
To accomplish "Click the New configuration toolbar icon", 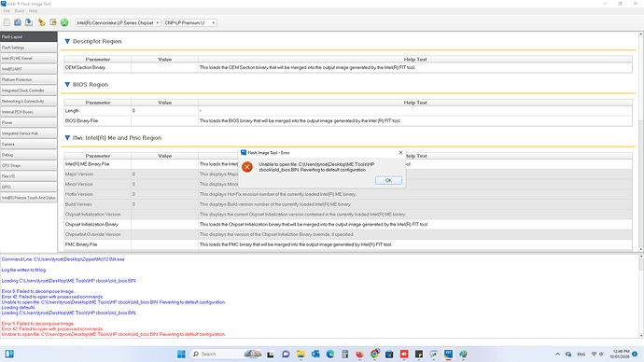I will (x=7, y=22).
